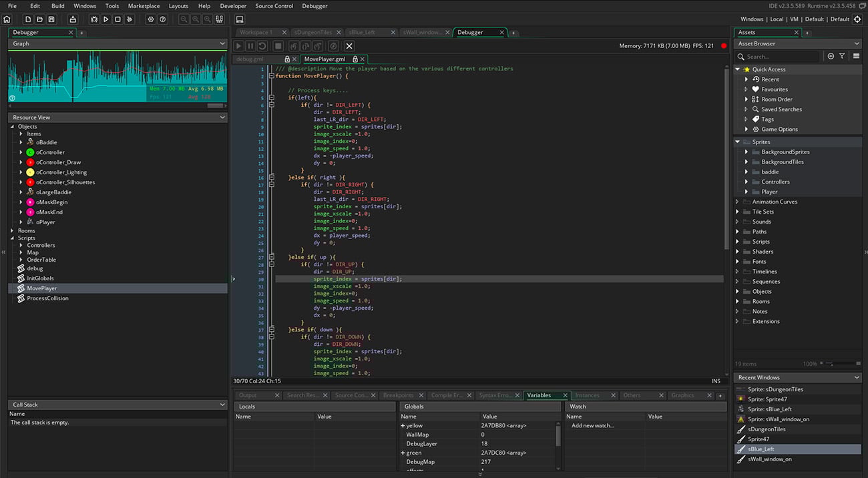Toggle fold at function MovePlayer line
Viewport: 868px width, 478px height.
271,76
